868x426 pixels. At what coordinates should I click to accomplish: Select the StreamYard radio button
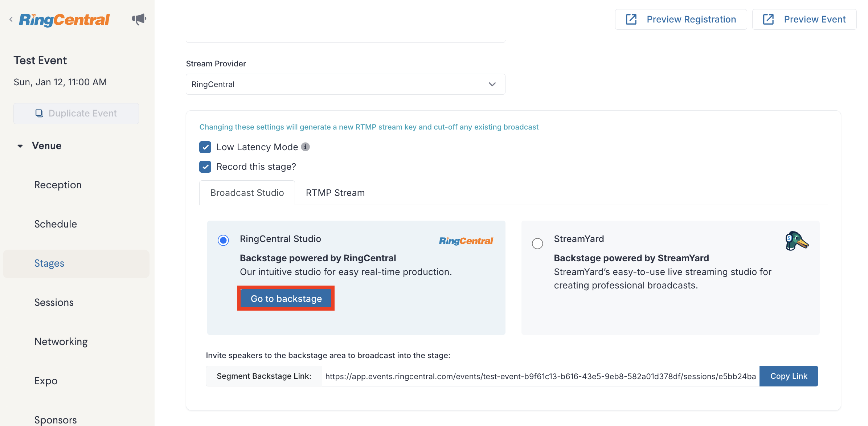coord(537,243)
